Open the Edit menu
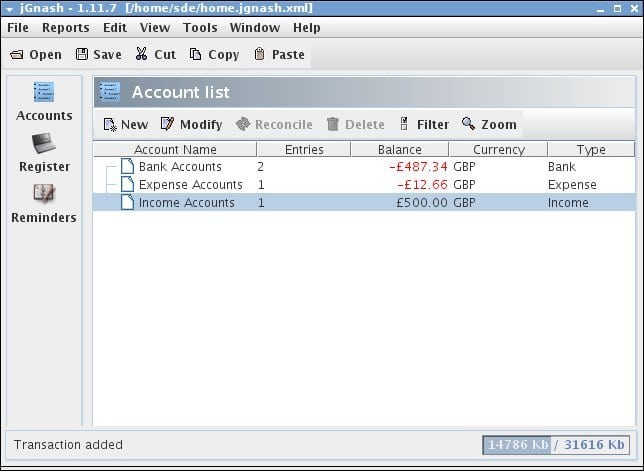This screenshot has width=644, height=471. [x=115, y=28]
